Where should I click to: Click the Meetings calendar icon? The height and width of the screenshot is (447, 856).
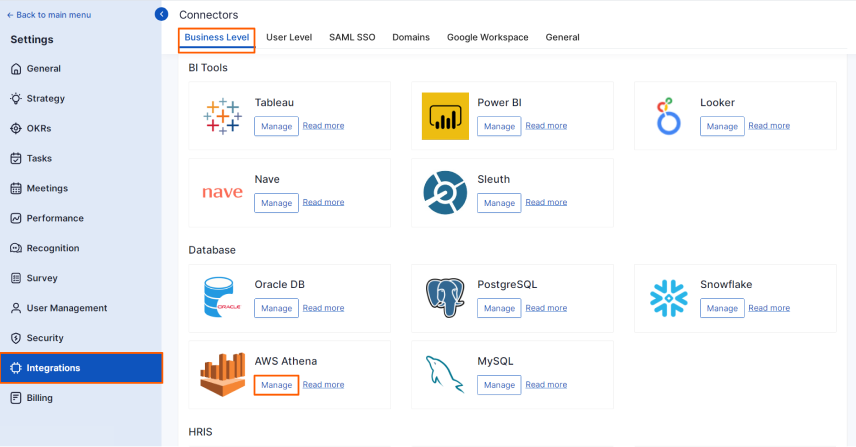point(16,189)
